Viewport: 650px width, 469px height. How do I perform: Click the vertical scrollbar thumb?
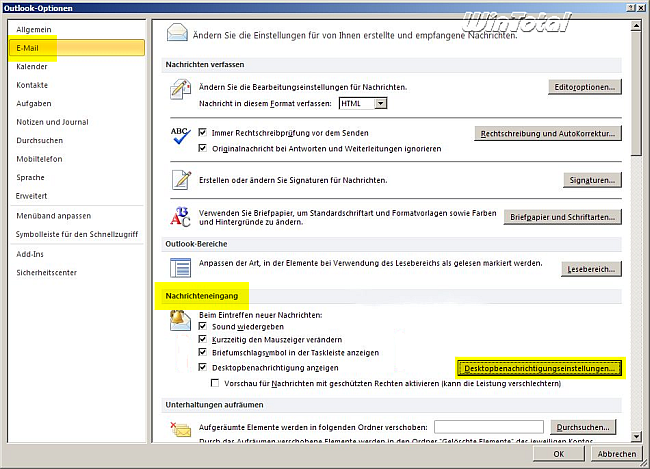coord(636,94)
